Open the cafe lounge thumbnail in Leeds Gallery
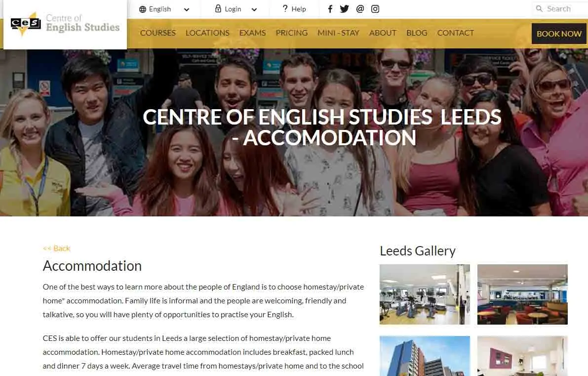 point(522,294)
